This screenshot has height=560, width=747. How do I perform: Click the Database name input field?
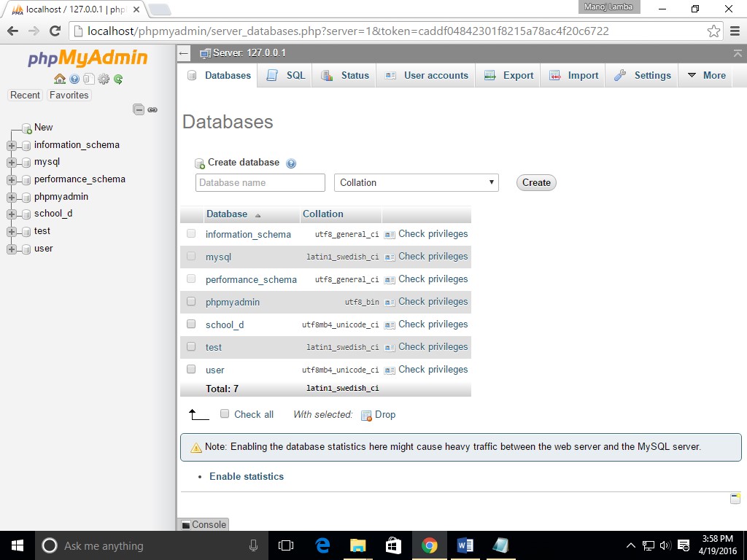(260, 183)
